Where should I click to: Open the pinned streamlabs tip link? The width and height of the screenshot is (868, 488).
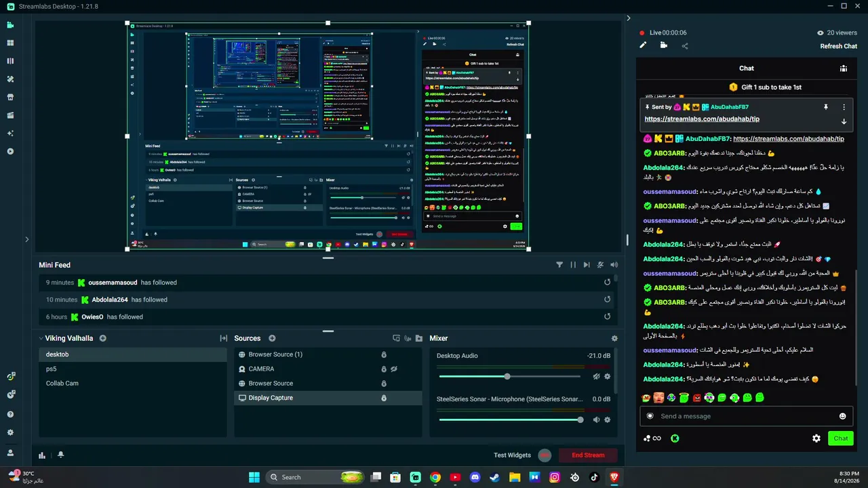703,119
